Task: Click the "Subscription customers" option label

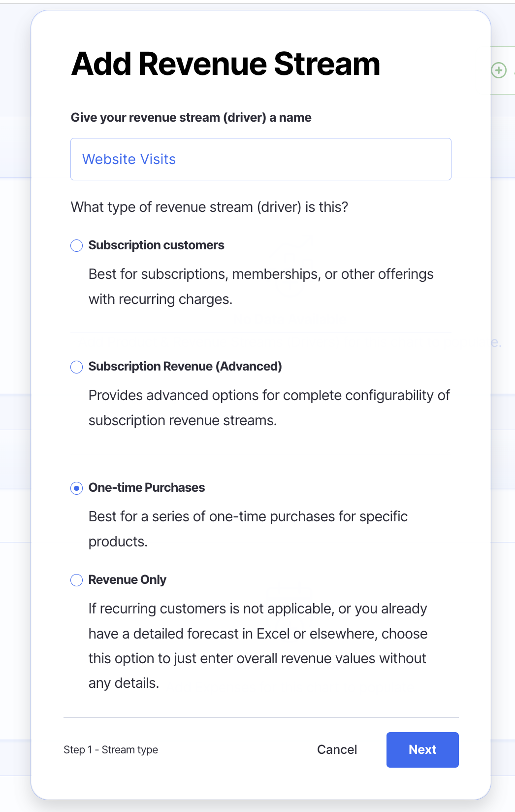Action: click(156, 245)
